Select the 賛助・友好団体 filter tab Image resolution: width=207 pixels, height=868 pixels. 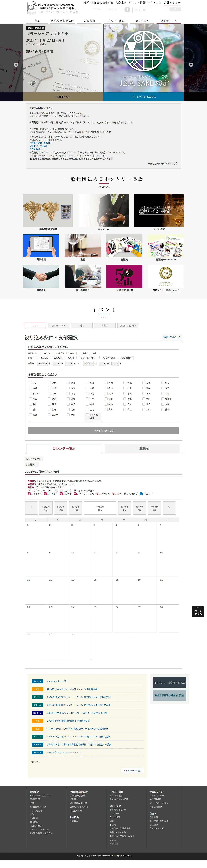point(128,325)
